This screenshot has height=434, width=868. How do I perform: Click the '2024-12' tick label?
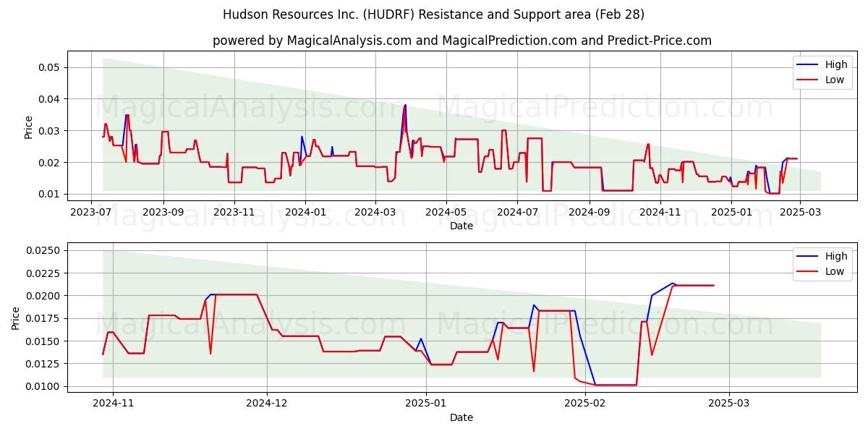tap(267, 403)
